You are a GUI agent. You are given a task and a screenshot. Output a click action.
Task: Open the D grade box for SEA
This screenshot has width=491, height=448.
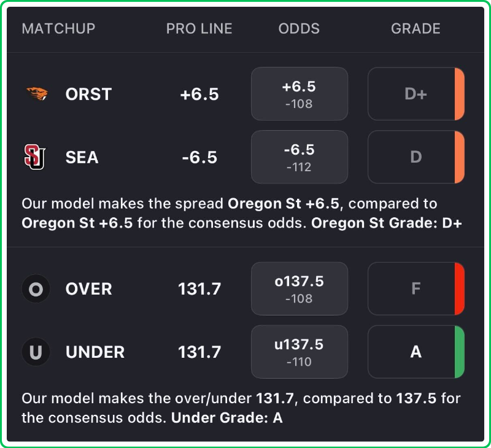point(415,157)
